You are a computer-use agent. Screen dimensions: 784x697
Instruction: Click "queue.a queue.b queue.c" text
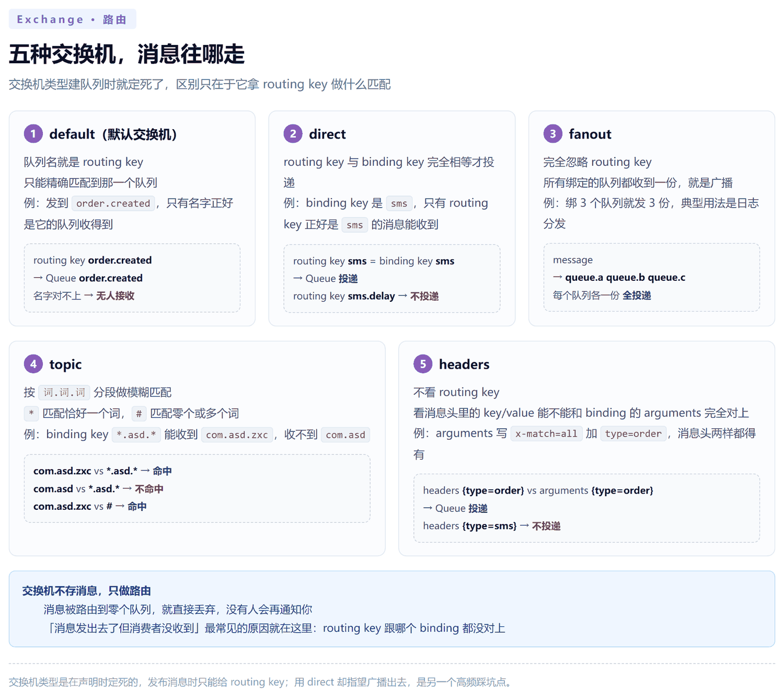[x=625, y=277]
